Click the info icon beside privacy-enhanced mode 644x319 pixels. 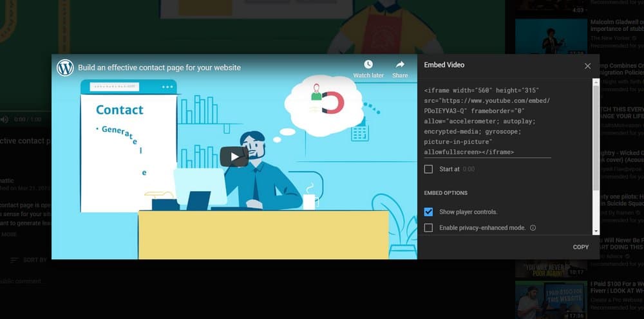tap(533, 228)
